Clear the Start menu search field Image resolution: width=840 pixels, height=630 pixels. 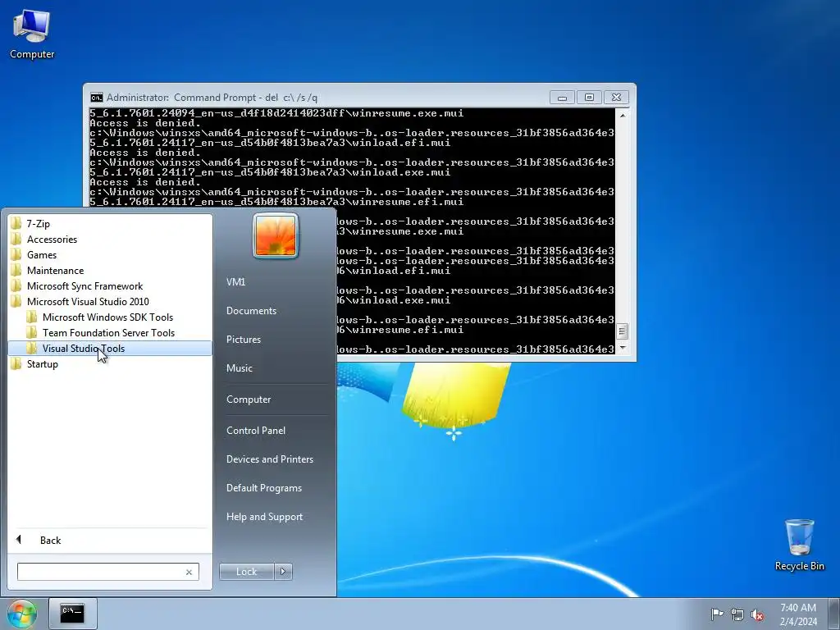coord(189,572)
